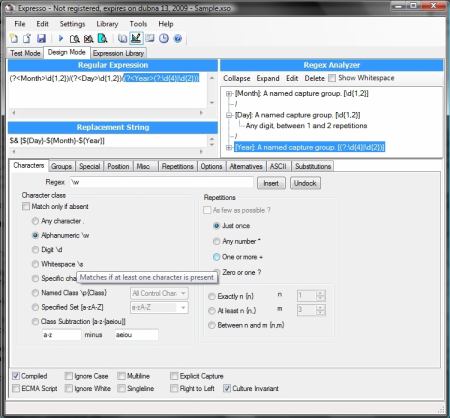Save the project with the floppy disk icon
The height and width of the screenshot is (418, 450).
tap(41, 39)
